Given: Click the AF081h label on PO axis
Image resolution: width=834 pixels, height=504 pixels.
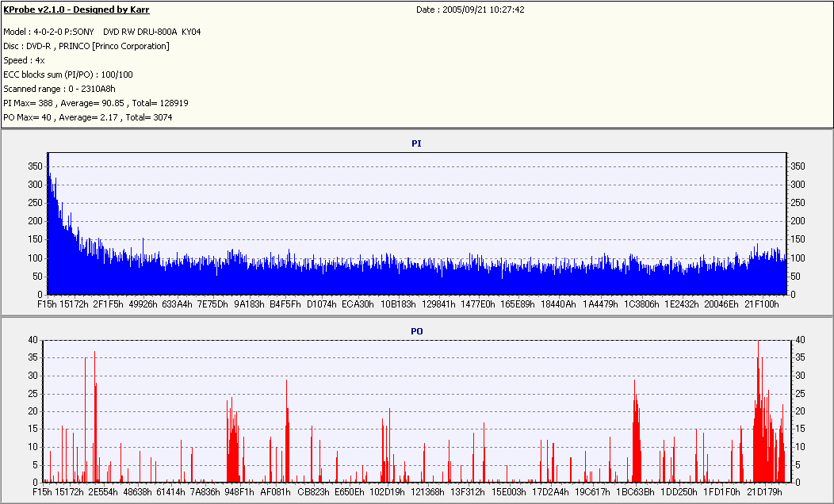Looking at the screenshot, I should pos(276,492).
